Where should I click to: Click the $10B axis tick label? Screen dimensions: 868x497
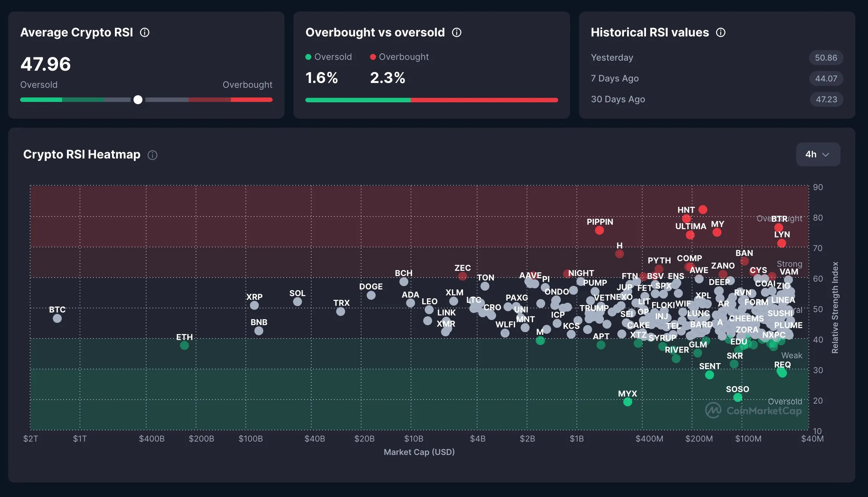[x=414, y=439]
